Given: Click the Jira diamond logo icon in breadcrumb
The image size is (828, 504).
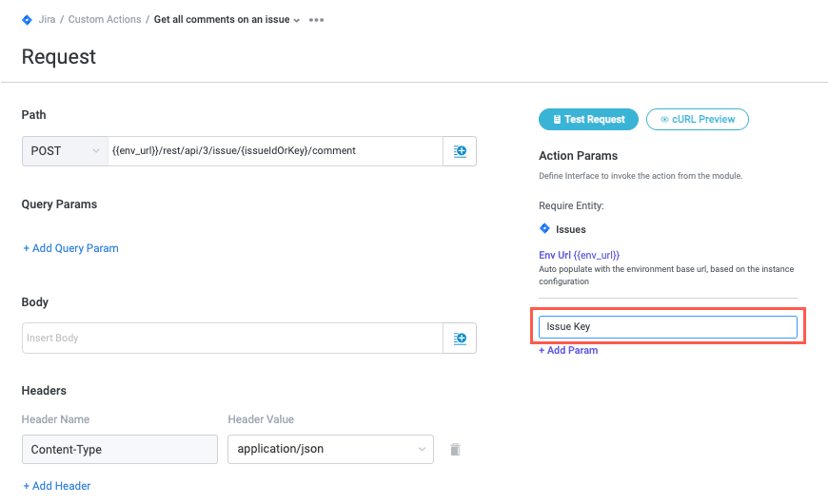Looking at the screenshot, I should (x=27, y=19).
